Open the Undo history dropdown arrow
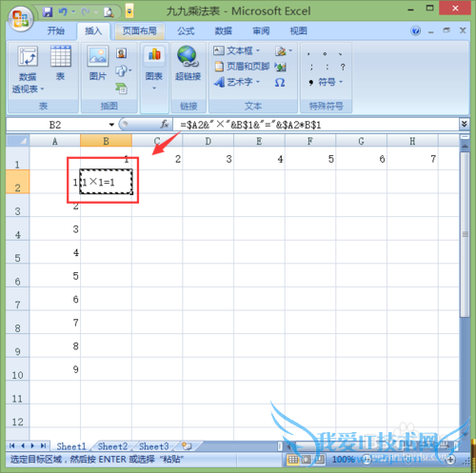Image resolution: width=476 pixels, height=473 pixels. pos(73,12)
